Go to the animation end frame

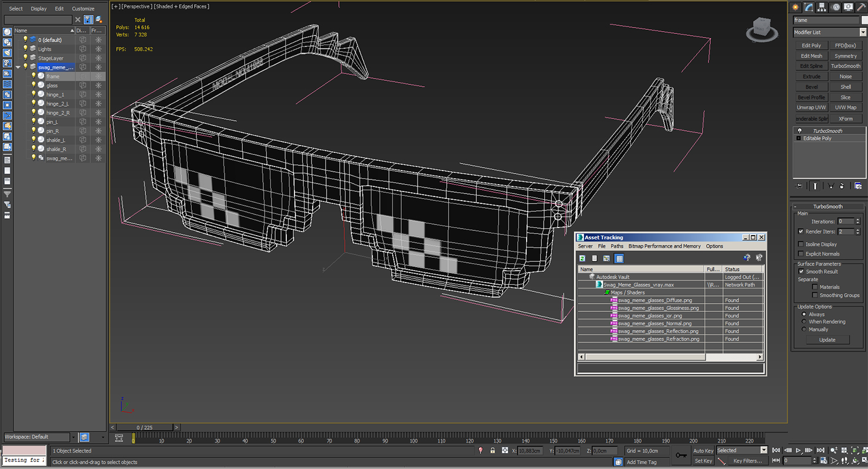(820, 450)
